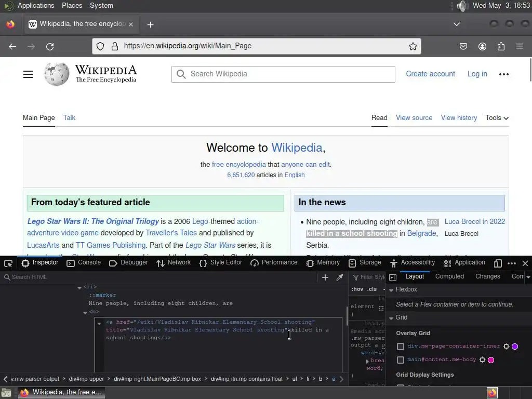The width and height of the screenshot is (532, 399).
Task: Expand the word-break property arrow
Action: [x=367, y=361]
